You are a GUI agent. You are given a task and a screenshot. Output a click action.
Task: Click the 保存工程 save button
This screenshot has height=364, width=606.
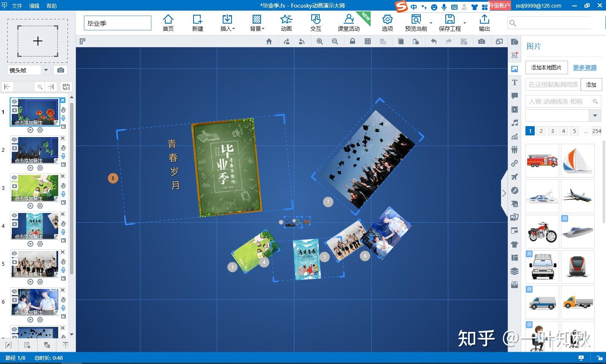(x=450, y=22)
